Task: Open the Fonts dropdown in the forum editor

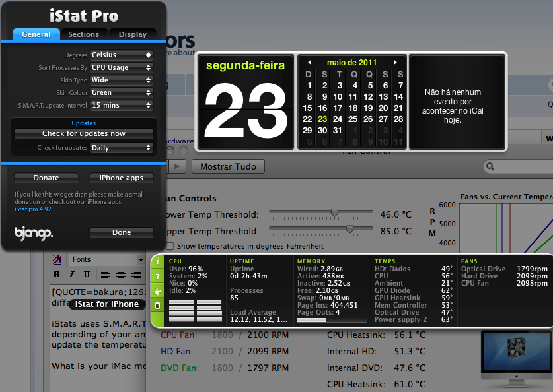Action: coord(107,260)
